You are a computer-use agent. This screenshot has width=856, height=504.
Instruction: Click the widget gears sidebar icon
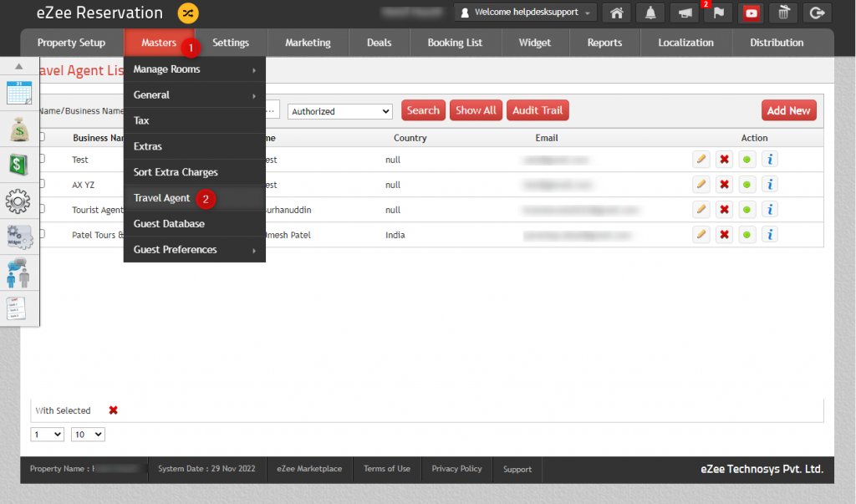click(19, 237)
